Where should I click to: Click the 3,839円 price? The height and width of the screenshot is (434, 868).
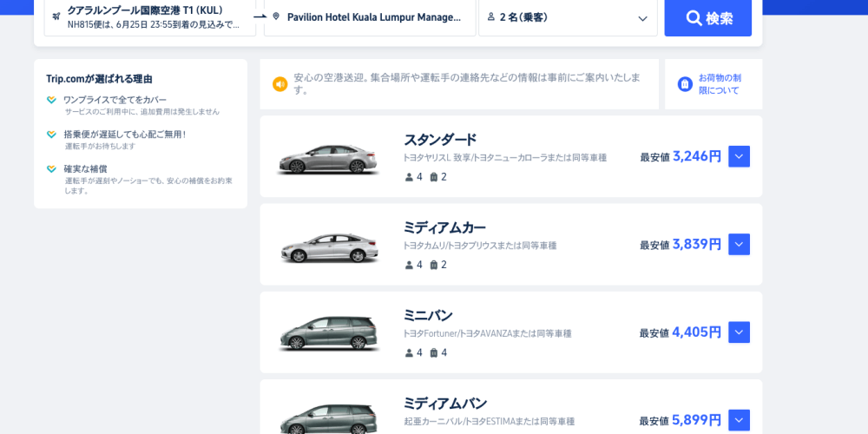point(697,245)
